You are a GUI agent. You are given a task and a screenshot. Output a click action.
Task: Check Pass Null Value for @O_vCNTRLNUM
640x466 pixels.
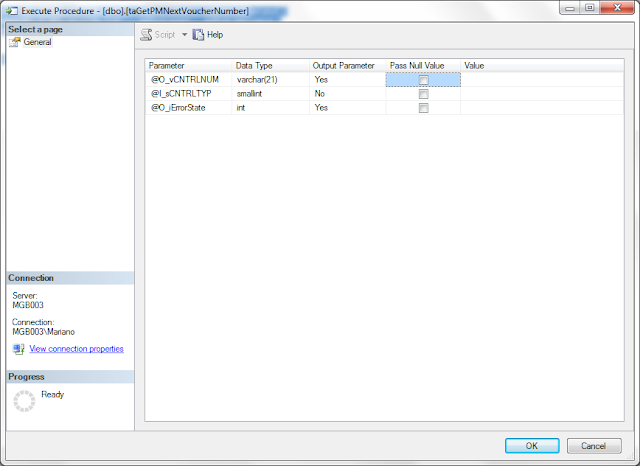(423, 80)
